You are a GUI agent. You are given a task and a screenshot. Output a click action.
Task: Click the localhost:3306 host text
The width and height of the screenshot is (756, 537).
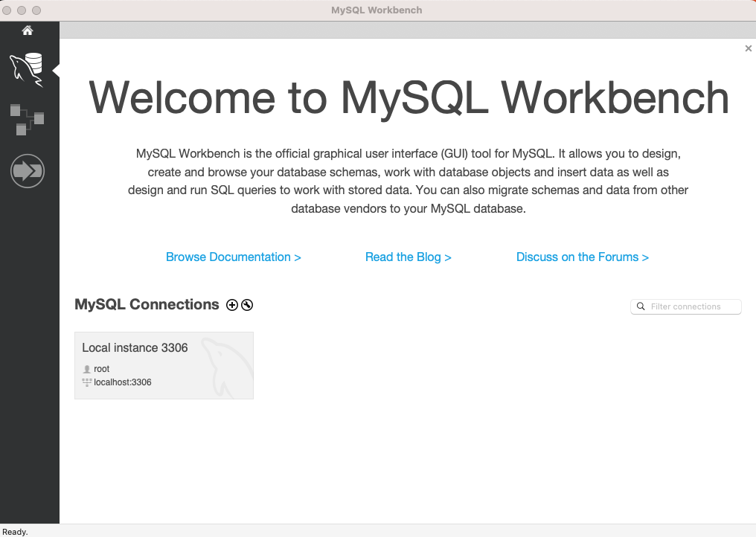(123, 382)
